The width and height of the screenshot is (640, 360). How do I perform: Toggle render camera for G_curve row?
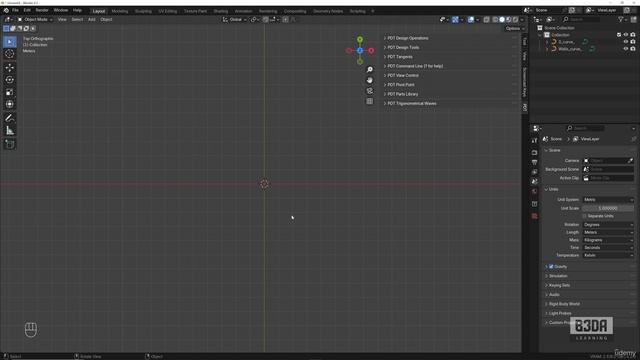633,42
